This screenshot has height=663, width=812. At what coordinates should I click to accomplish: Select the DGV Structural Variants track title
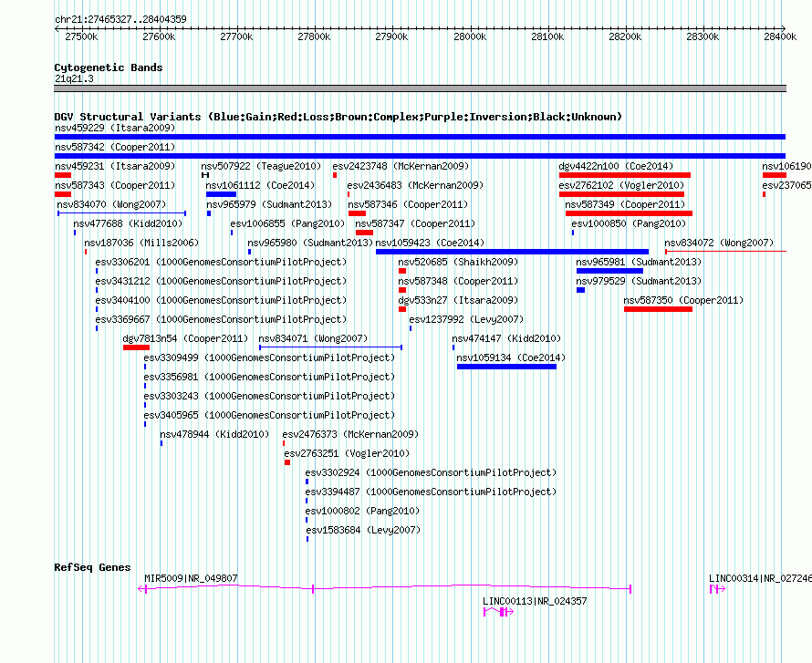pos(338,117)
